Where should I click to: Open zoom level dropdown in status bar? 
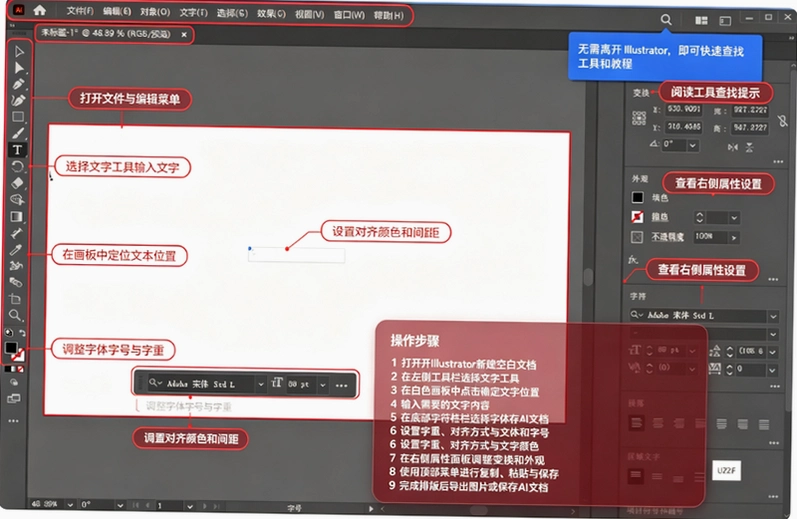[x=70, y=505]
